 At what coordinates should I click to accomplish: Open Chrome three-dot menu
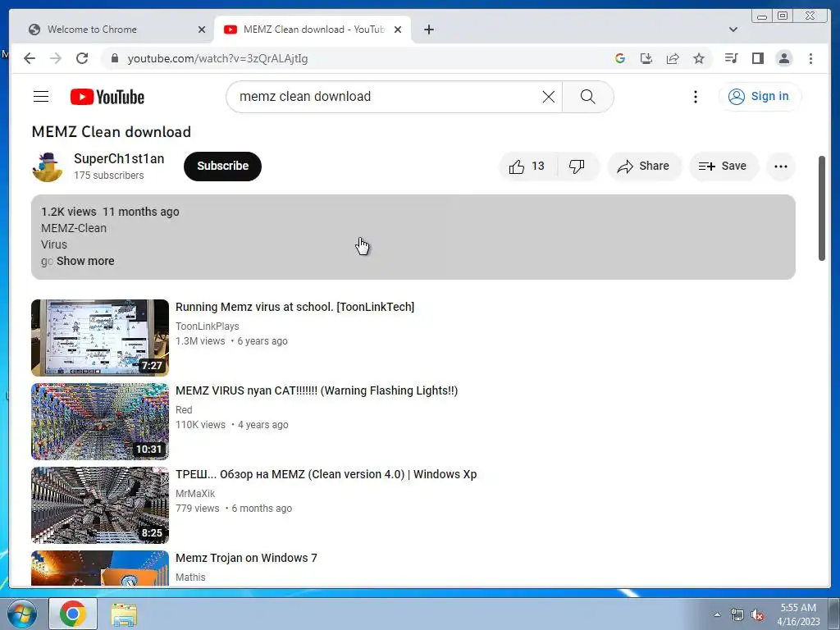pyautogui.click(x=810, y=58)
